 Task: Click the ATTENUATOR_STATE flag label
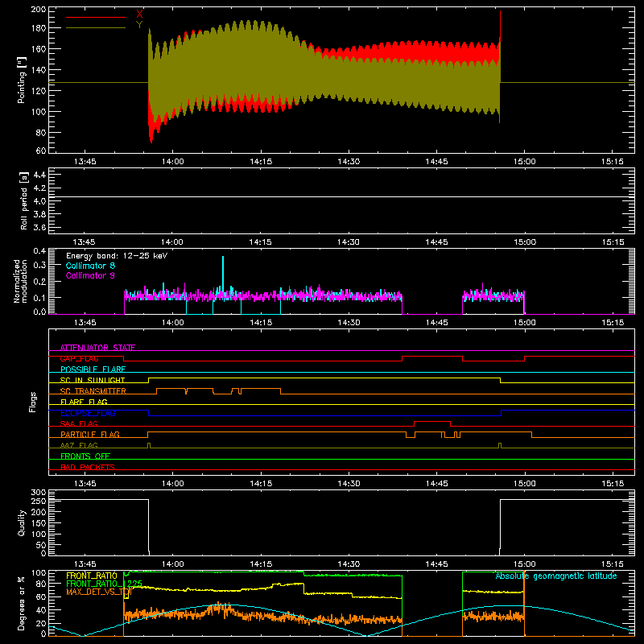click(97, 348)
